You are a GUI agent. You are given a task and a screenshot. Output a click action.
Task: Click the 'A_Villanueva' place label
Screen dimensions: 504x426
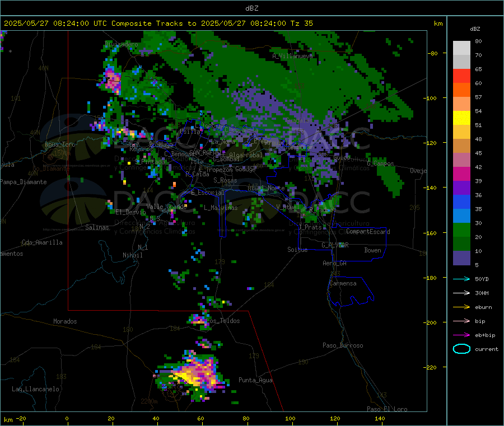(x=292, y=56)
